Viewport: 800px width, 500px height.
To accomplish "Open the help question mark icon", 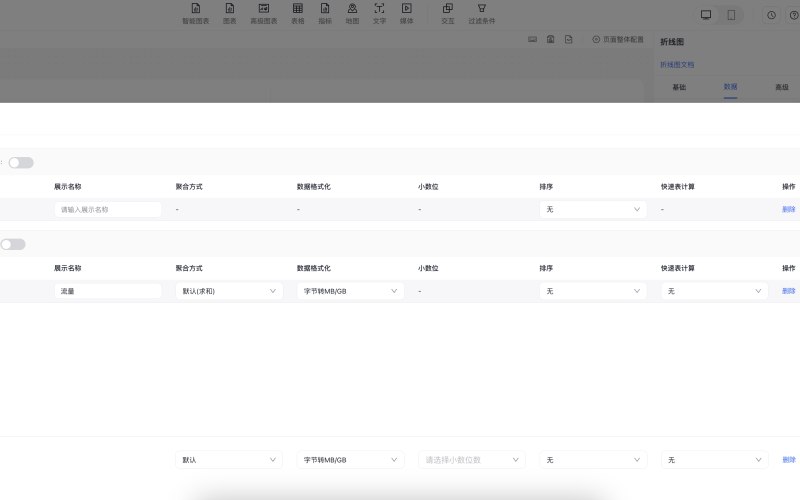I will coord(794,15).
